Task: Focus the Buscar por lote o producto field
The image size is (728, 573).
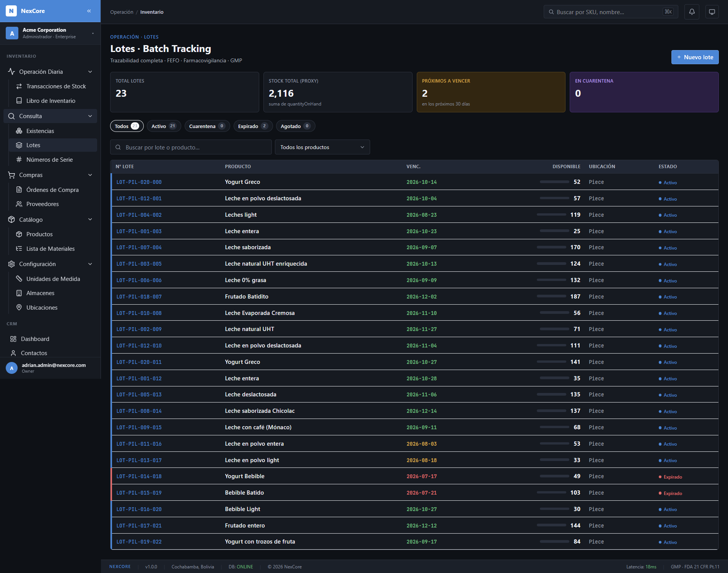Action: pos(191,147)
